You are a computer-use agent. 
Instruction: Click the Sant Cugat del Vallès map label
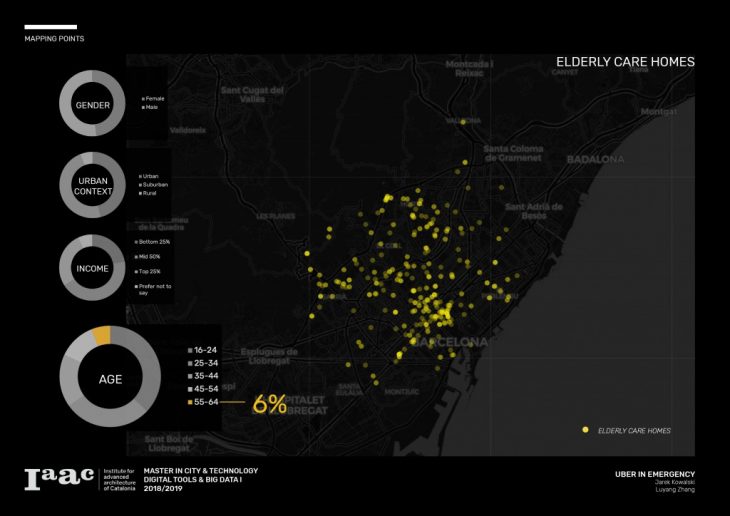[254, 92]
